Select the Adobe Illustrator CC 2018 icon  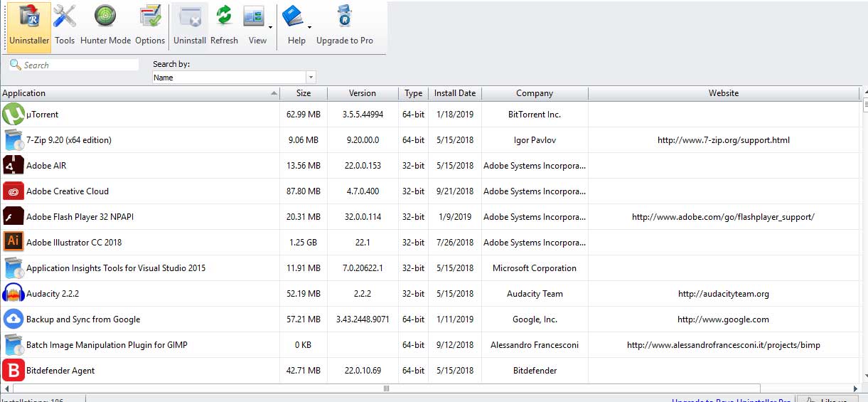[x=13, y=243]
